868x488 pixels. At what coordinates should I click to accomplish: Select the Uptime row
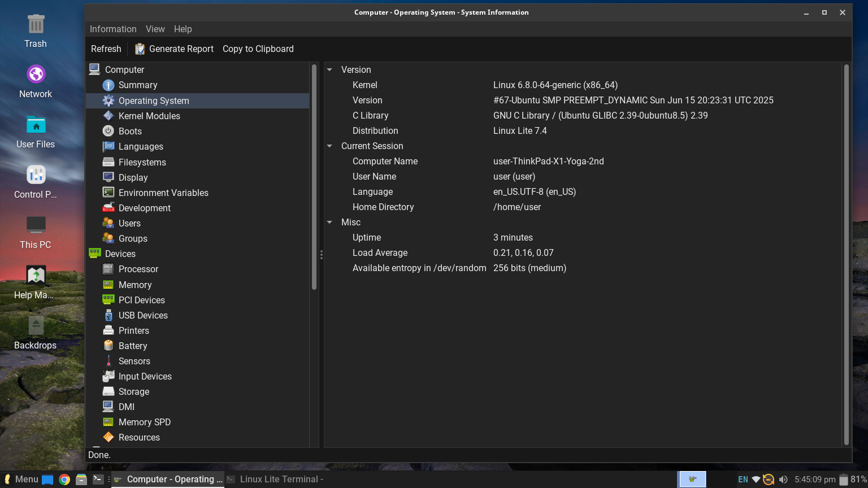pos(582,238)
